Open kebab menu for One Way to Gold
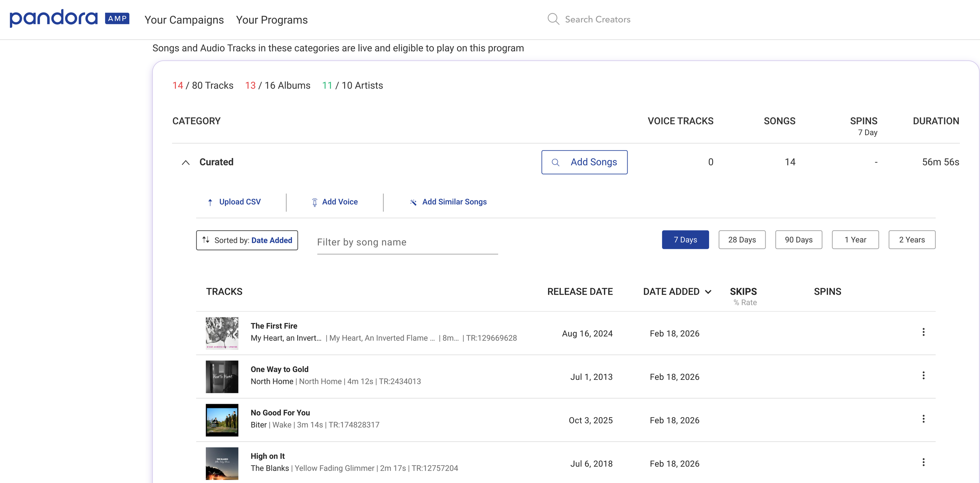The height and width of the screenshot is (483, 980). tap(923, 376)
